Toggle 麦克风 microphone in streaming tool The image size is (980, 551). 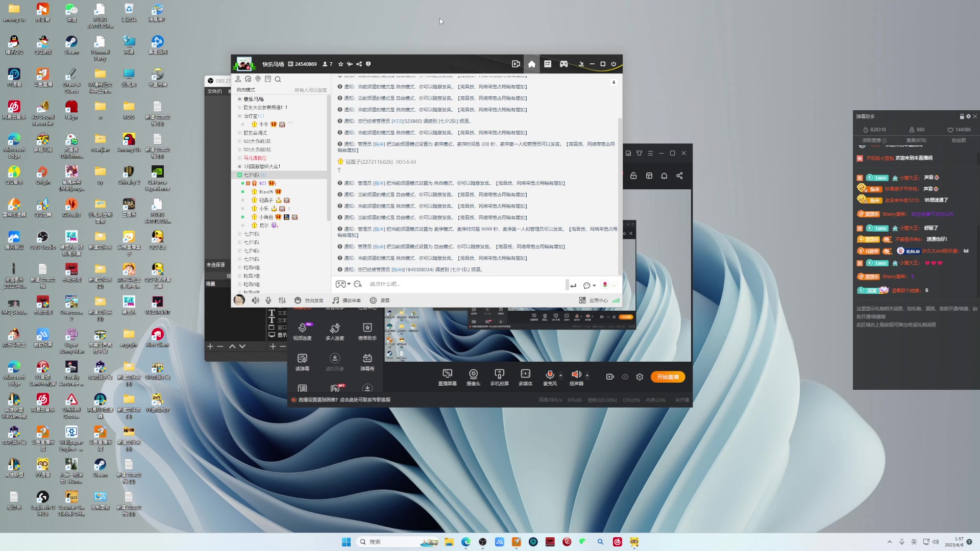pyautogui.click(x=550, y=377)
